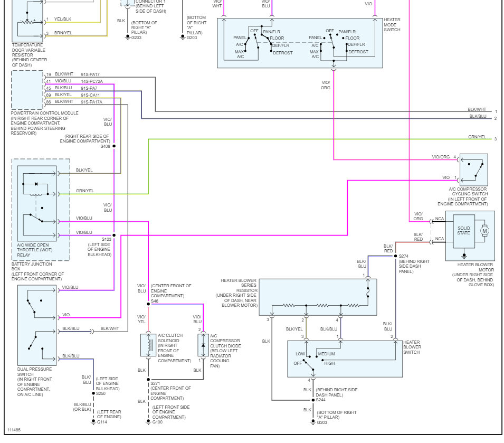Image resolution: width=504 pixels, height=443 pixels.
Task: Click the HEATER BLOWER MOTOR label
Action: point(476,267)
